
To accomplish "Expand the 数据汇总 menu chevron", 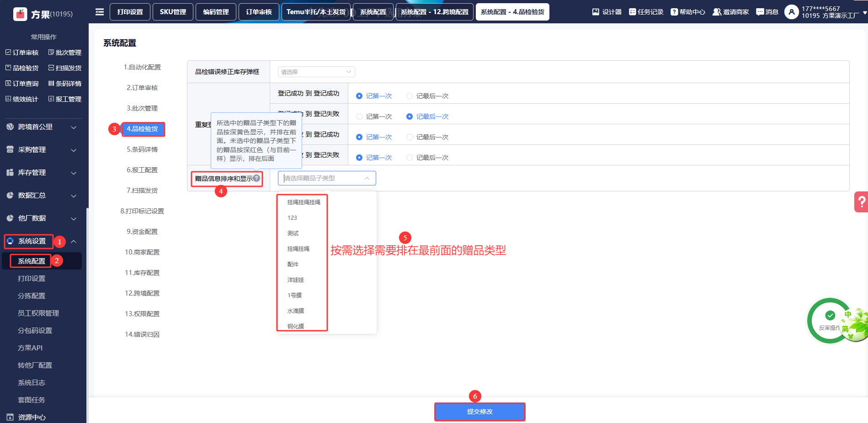I will click(x=74, y=196).
